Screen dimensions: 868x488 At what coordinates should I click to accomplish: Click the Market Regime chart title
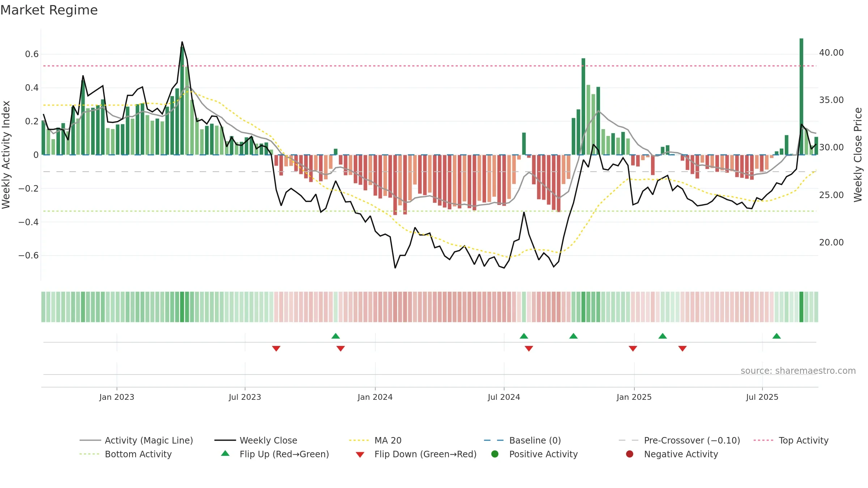point(49,10)
